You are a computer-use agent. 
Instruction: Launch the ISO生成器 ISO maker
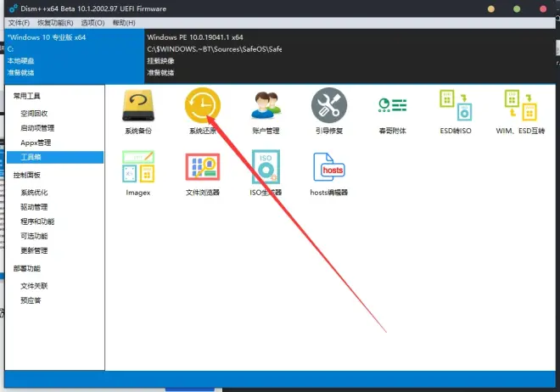point(266,173)
